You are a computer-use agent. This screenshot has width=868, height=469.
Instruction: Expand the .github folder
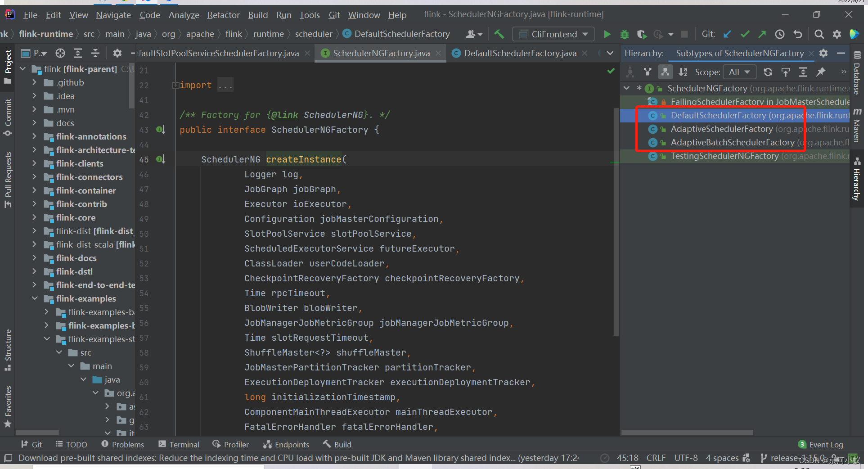(x=34, y=82)
